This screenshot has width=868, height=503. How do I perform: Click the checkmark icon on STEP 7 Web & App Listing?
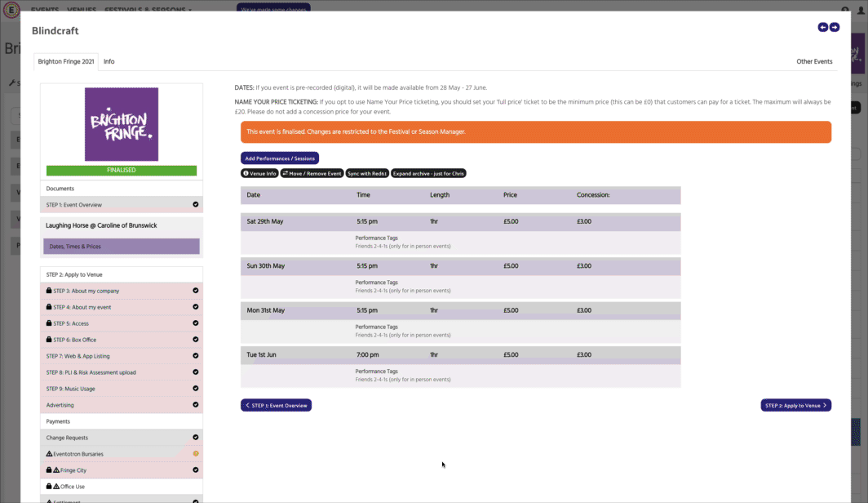coord(196,356)
